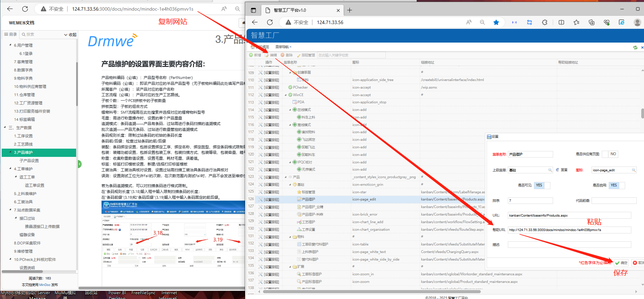This screenshot has width=644, height=299.
Task: Click browser favorites star icon
Action: (x=496, y=22)
